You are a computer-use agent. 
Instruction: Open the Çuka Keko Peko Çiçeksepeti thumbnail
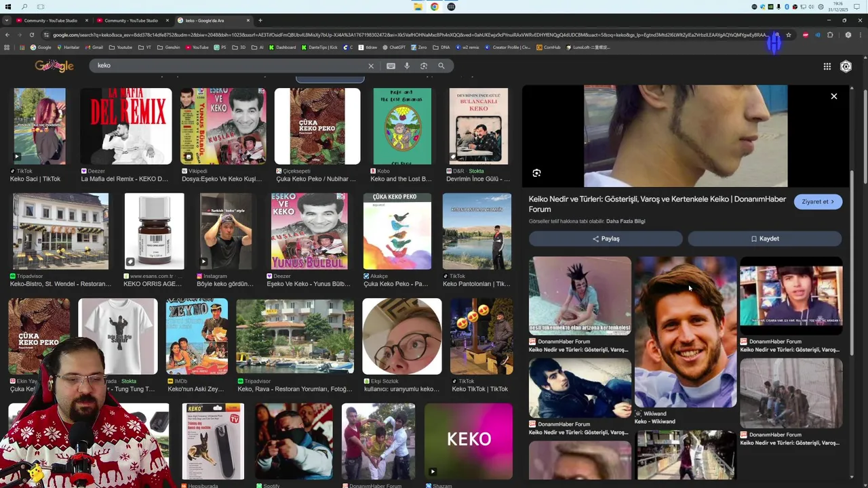click(317, 126)
